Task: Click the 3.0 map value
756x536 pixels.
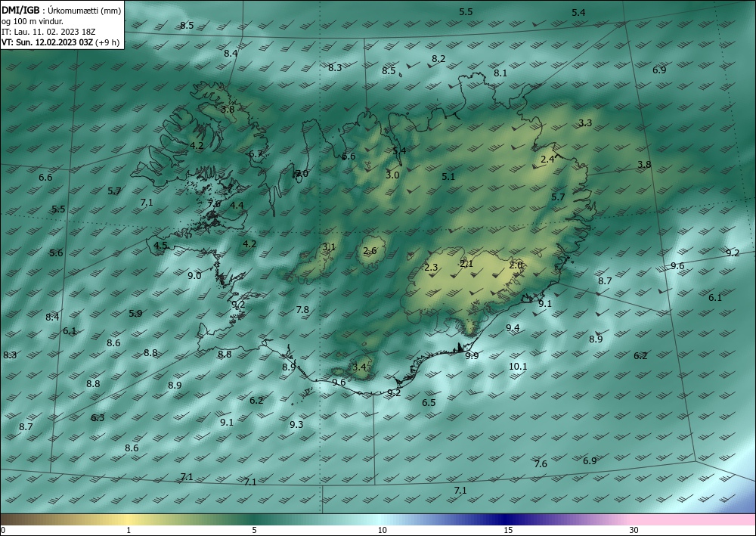Action: (392, 175)
